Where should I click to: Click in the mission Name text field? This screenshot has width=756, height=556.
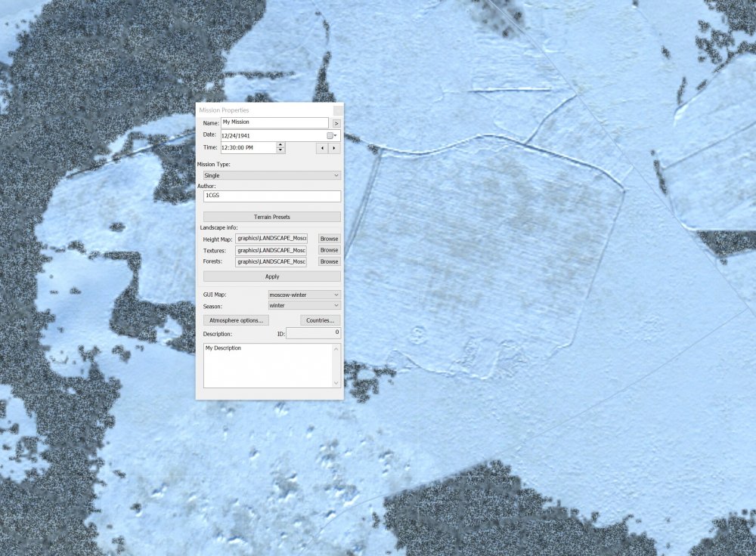tap(274, 122)
